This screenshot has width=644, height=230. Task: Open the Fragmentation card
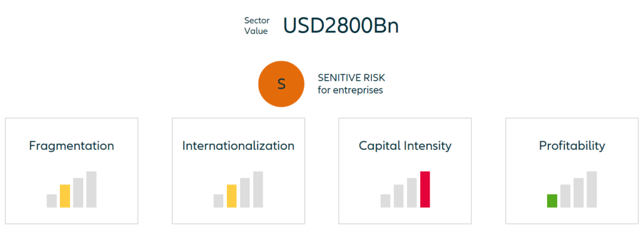coord(71,171)
